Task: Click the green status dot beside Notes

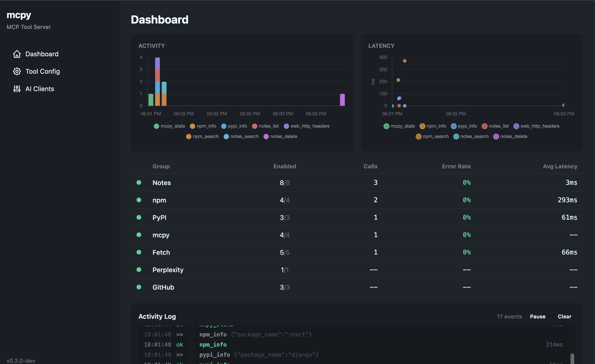Action: tap(139, 183)
